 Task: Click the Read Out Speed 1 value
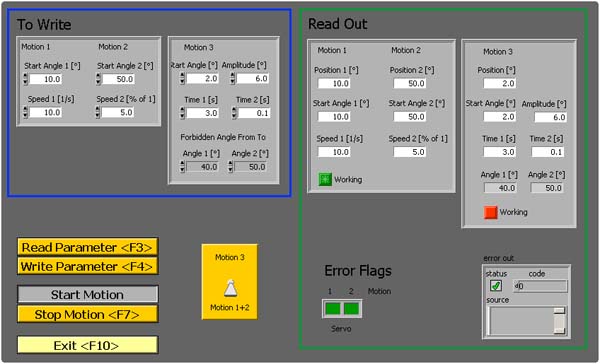(x=334, y=152)
